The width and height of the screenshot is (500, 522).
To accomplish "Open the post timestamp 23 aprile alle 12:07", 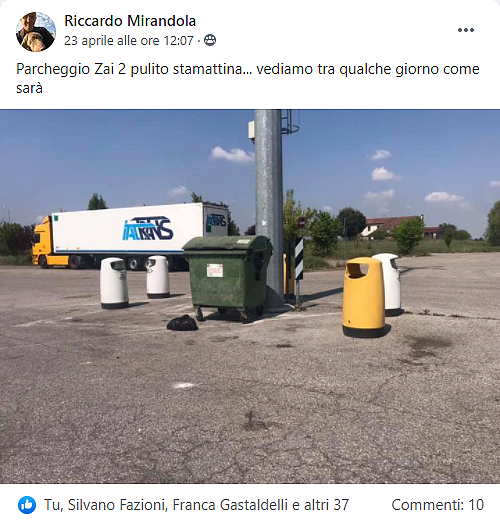I will (x=129, y=41).
